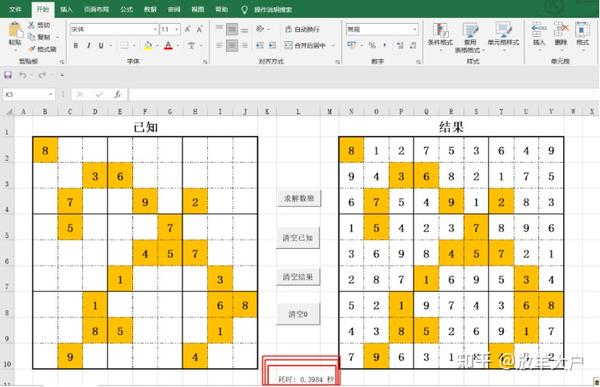Click the Clear 0 (清空0) button

pos(298,314)
